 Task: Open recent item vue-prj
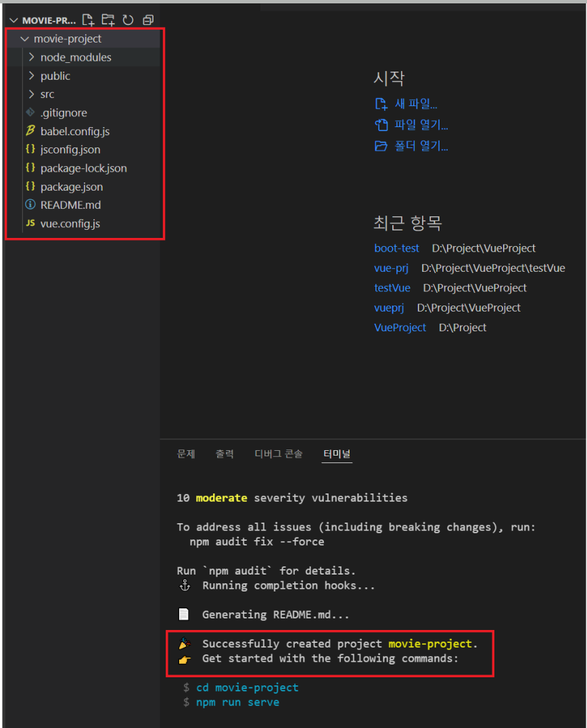coord(391,268)
